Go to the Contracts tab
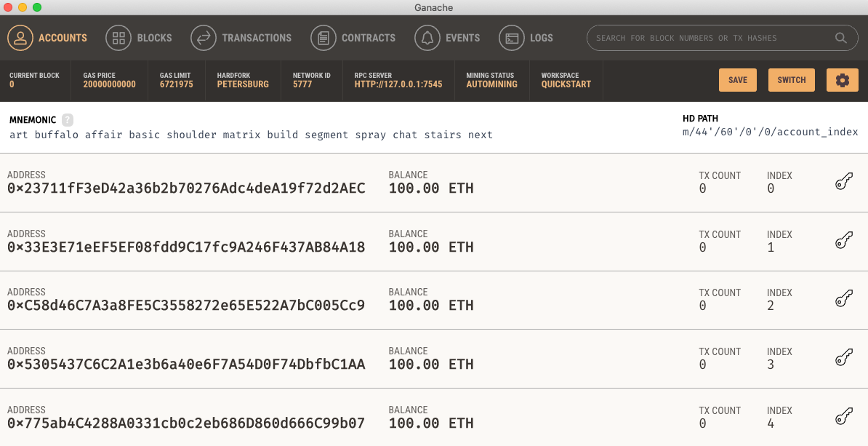868x446 pixels. (x=353, y=38)
